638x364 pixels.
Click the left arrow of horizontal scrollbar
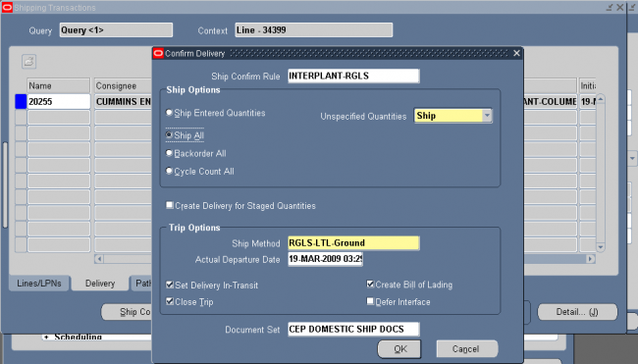coord(99,259)
